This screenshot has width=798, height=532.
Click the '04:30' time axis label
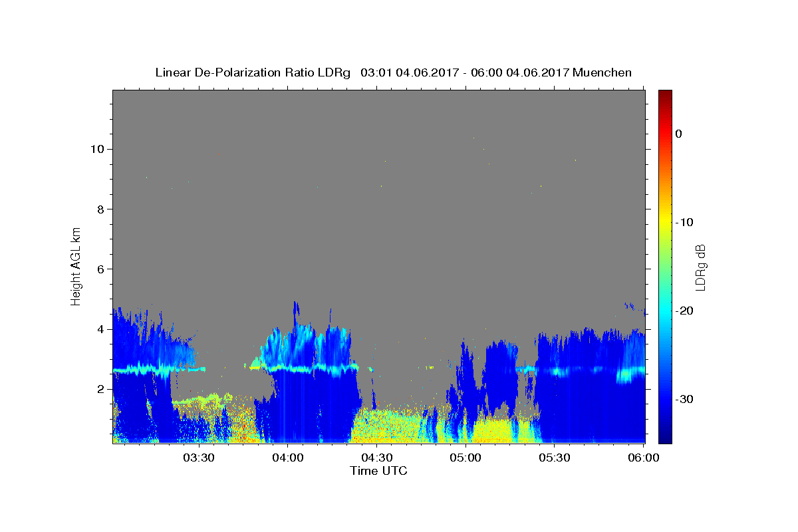pyautogui.click(x=376, y=458)
